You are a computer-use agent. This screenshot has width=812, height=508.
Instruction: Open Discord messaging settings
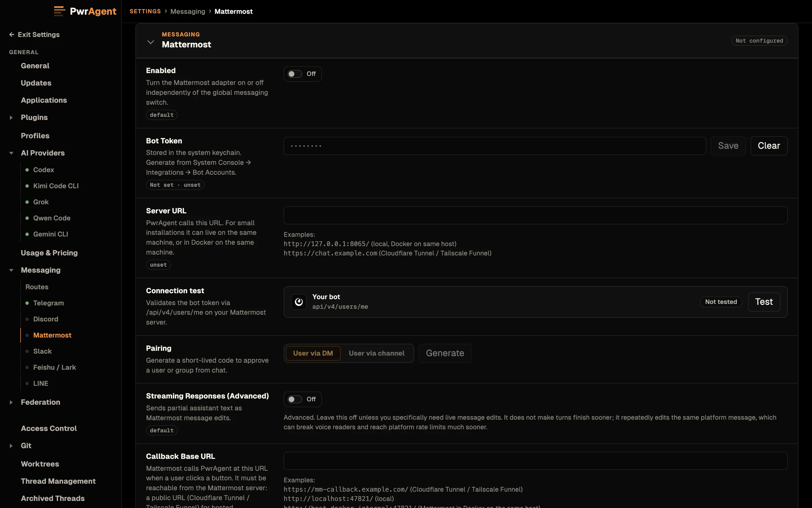click(46, 319)
